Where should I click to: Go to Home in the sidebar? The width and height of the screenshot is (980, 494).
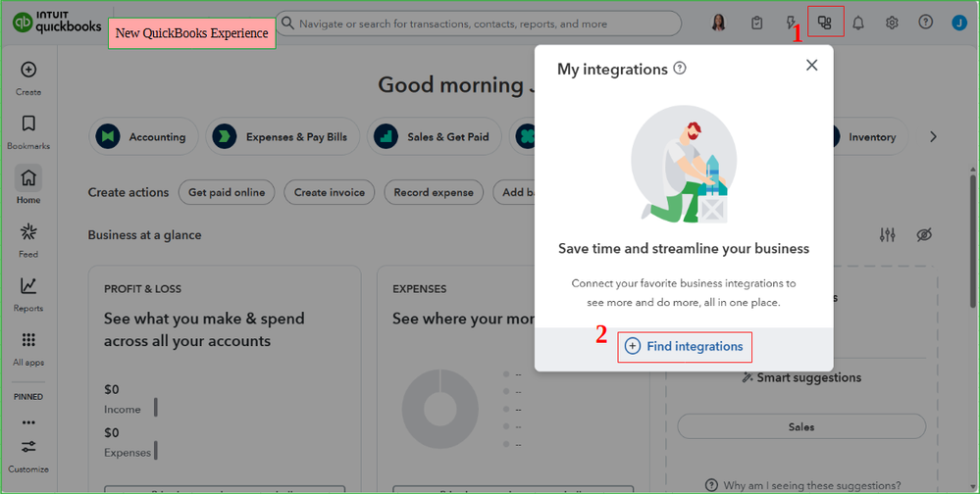click(x=28, y=185)
